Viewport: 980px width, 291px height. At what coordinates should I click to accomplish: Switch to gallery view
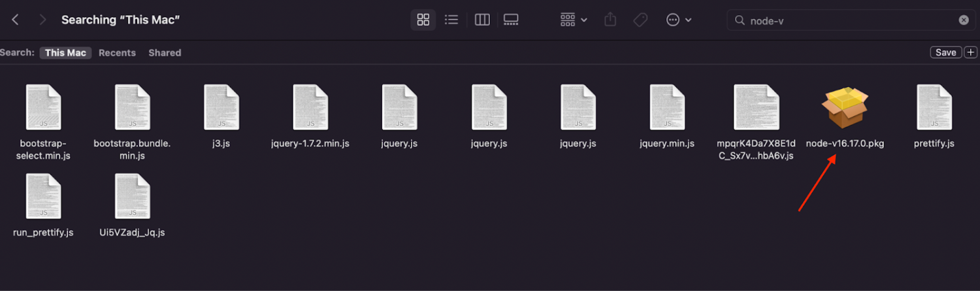click(511, 20)
